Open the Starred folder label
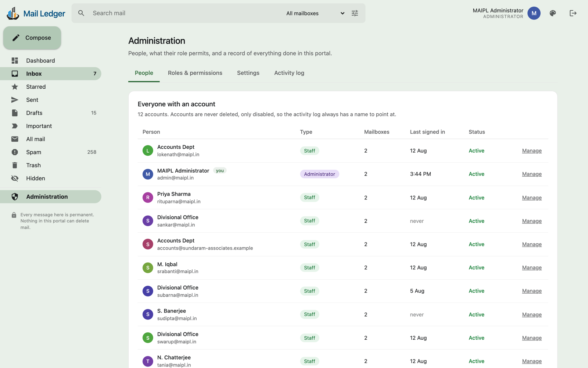 coord(36,87)
